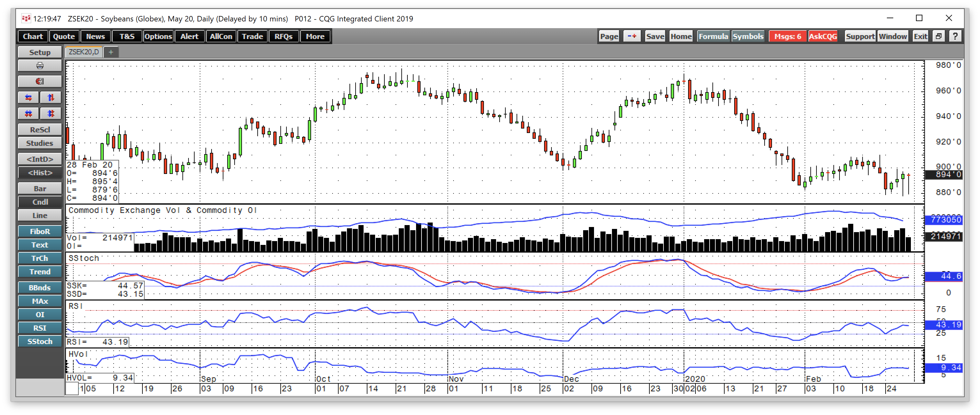Click the small box at time axis start

click(72, 389)
